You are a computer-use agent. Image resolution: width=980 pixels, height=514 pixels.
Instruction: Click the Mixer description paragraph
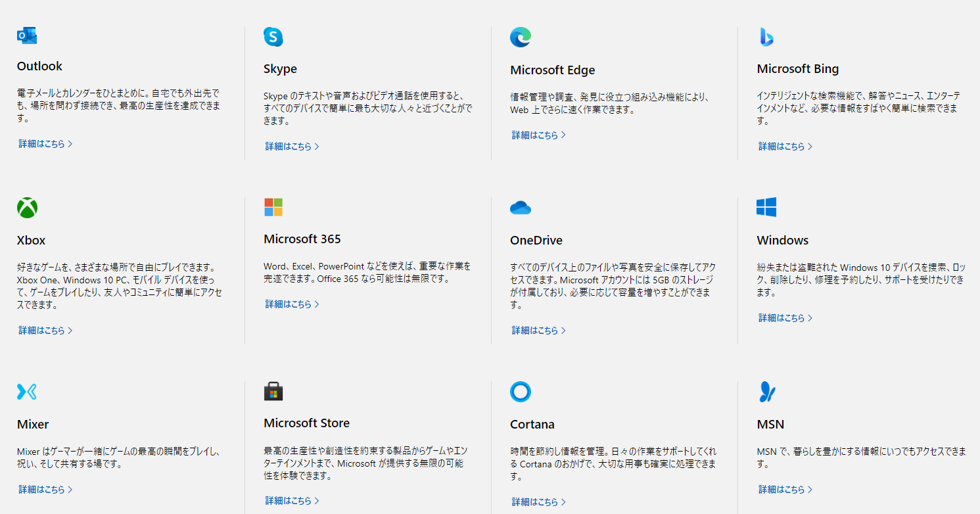click(118, 458)
